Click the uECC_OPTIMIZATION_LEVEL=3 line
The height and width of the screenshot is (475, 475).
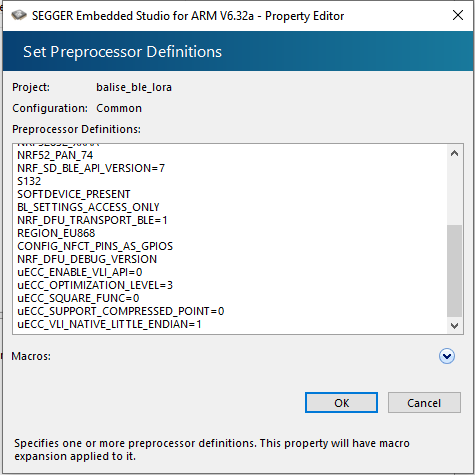tap(95, 285)
